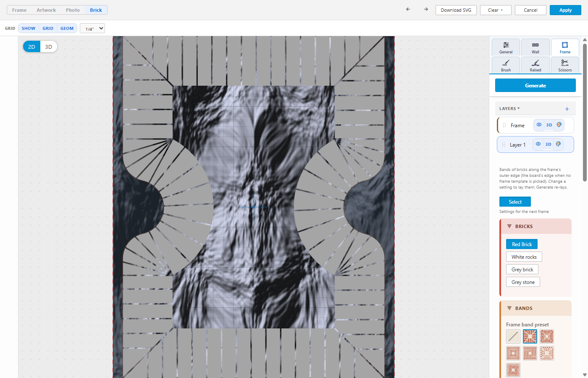This screenshot has width=588, height=378.
Task: Click Download SVG
Action: [456, 10]
